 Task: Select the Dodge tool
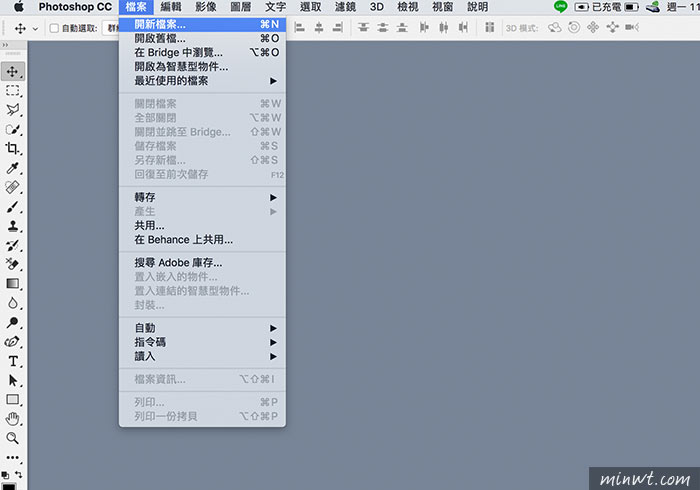pos(12,322)
